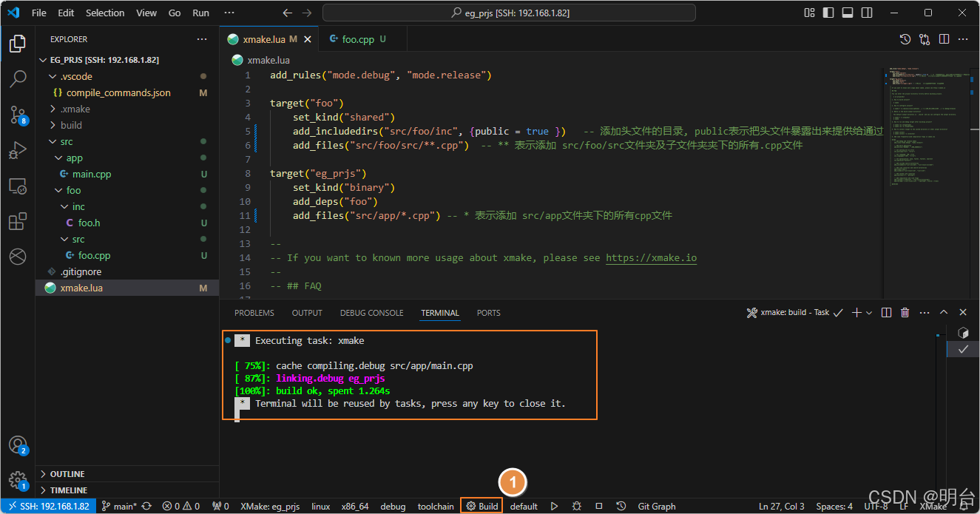Click Git Graph in status bar
The image size is (980, 514).
[x=657, y=506]
